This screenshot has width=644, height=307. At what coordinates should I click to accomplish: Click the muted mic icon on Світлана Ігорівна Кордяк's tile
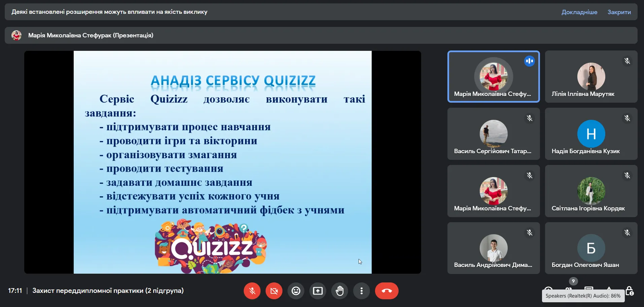(627, 175)
